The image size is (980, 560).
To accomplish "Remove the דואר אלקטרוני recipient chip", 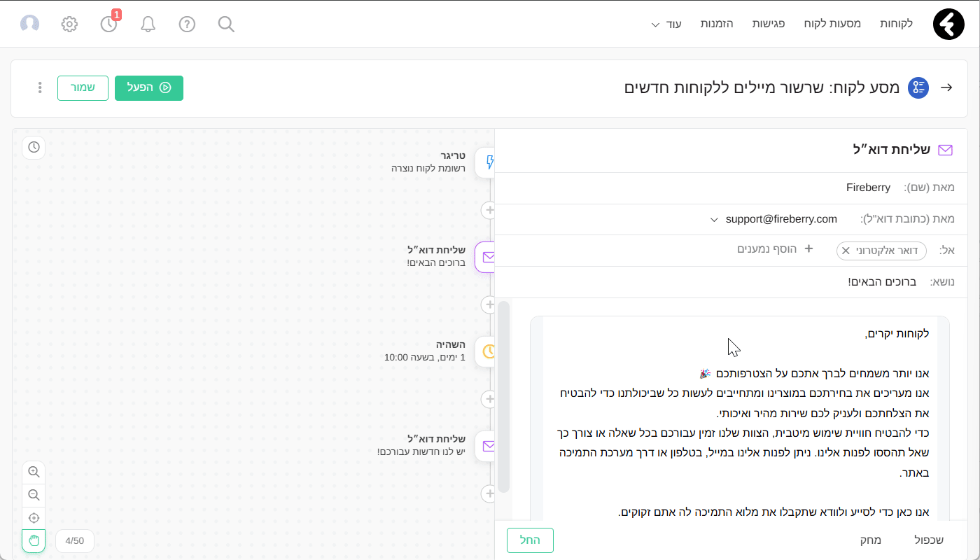I will click(846, 251).
